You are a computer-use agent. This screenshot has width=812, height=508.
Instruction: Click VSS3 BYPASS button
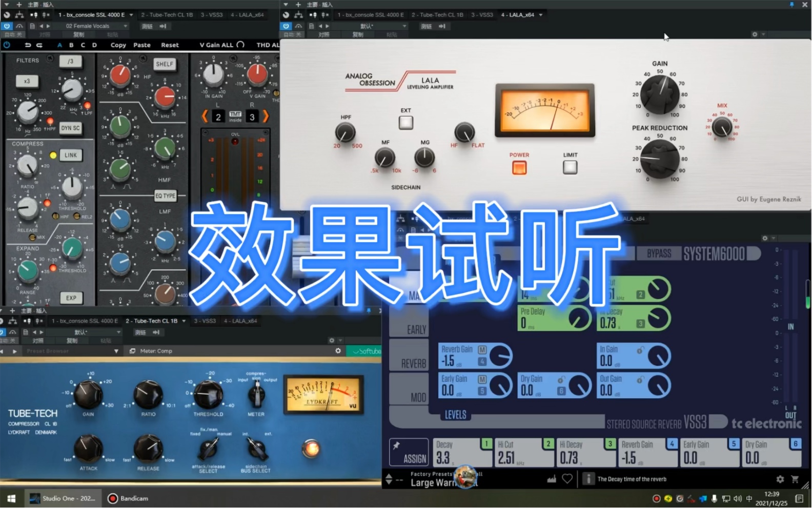point(659,253)
